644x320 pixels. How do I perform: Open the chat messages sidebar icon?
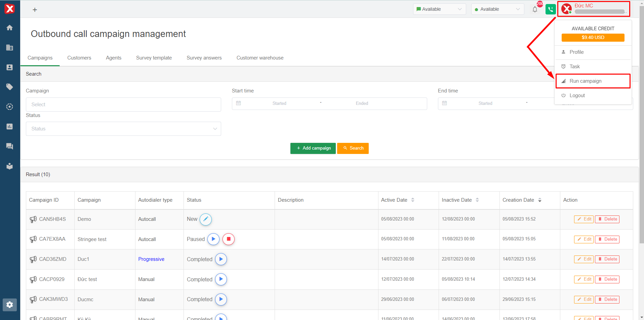[x=10, y=146]
